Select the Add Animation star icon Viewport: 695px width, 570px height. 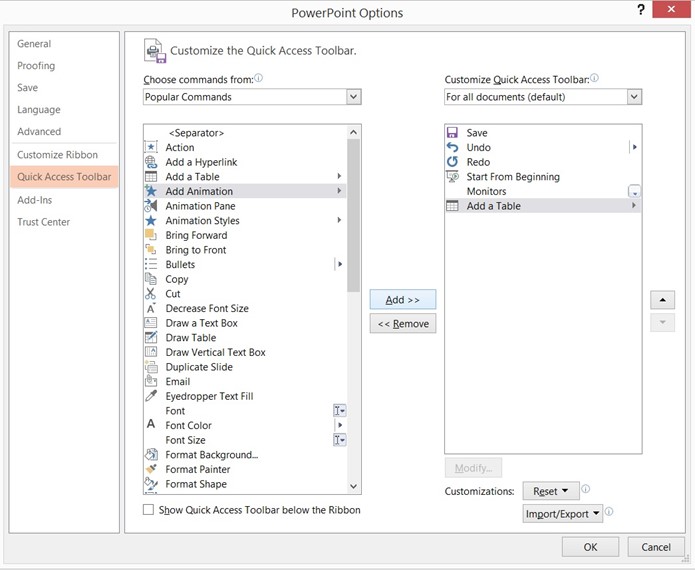pyautogui.click(x=151, y=191)
